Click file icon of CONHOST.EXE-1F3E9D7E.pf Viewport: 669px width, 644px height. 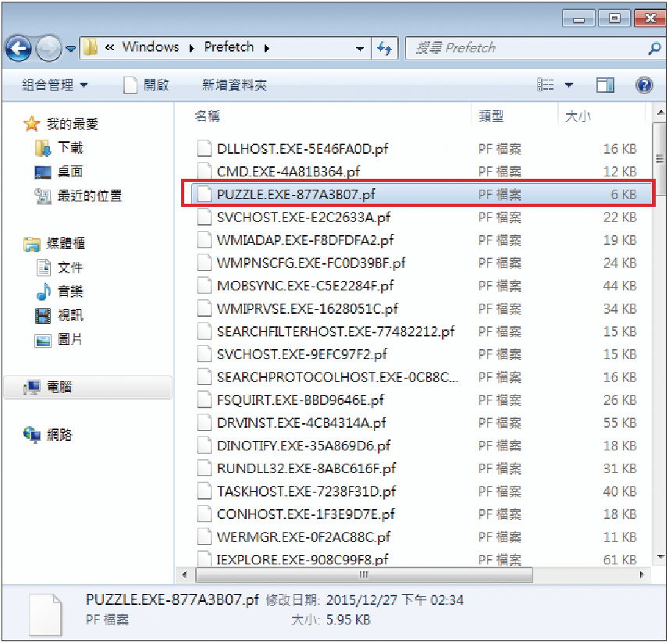205,514
